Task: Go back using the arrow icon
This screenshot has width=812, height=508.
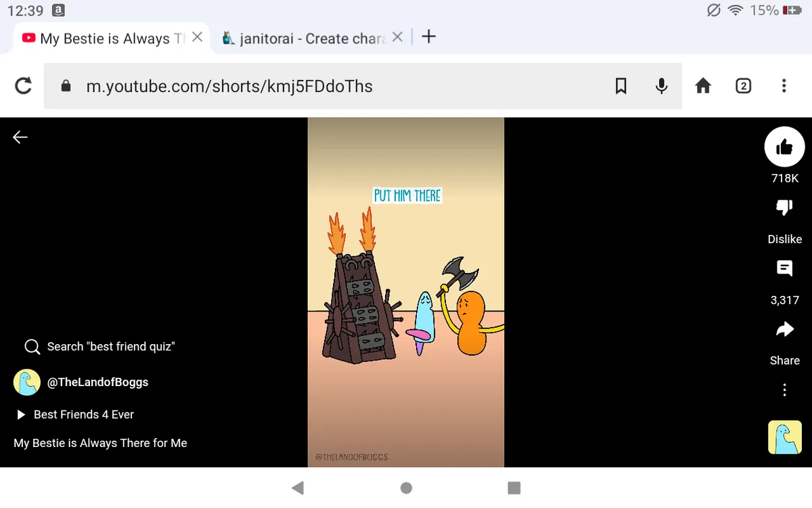Action: pyautogui.click(x=20, y=137)
